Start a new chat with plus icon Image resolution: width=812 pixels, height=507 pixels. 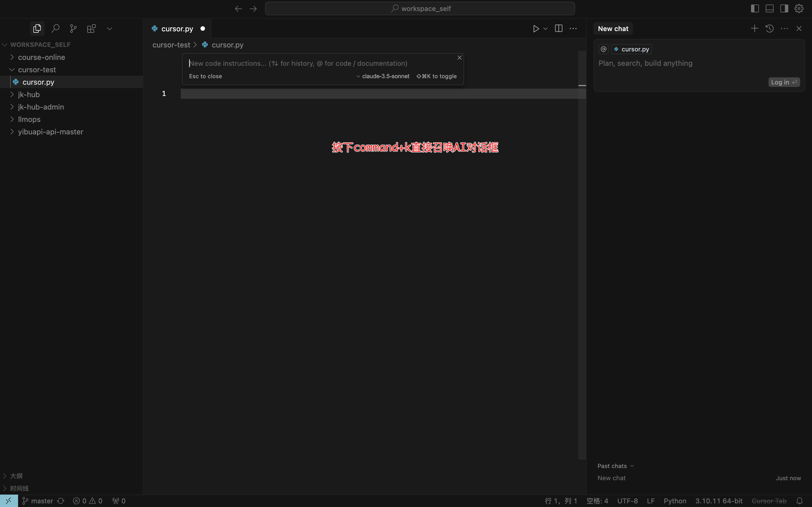coord(754,29)
